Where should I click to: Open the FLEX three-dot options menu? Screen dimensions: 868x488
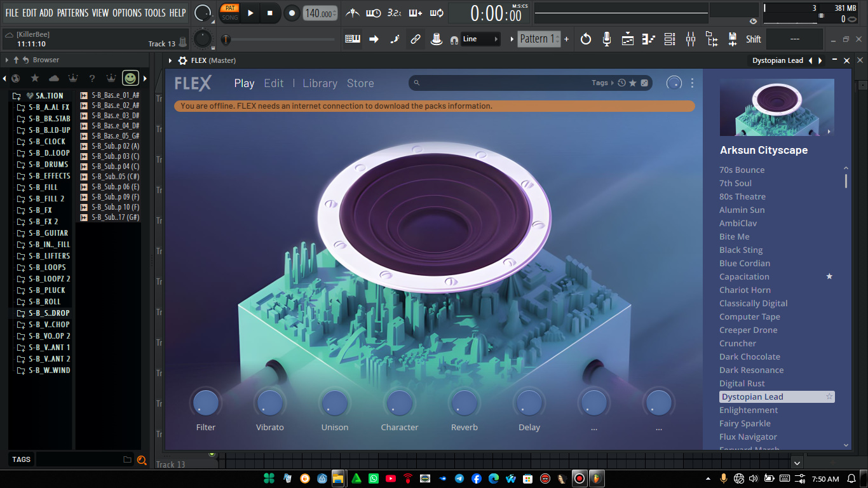[x=692, y=83]
